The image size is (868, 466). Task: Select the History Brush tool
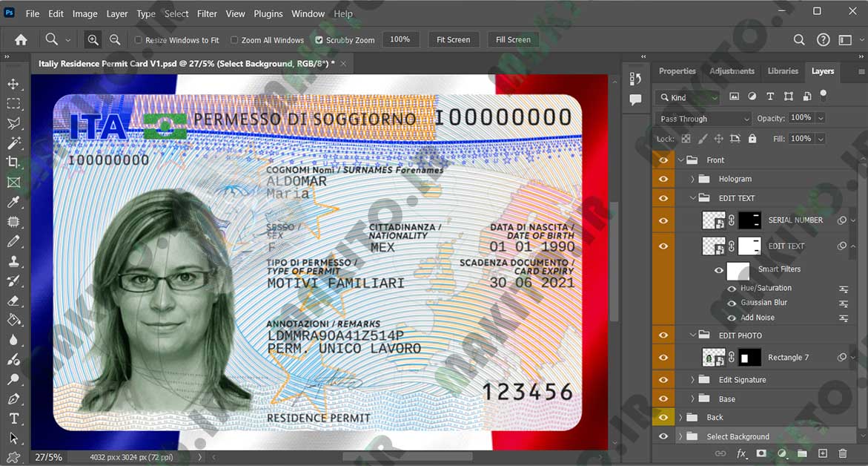(x=13, y=281)
